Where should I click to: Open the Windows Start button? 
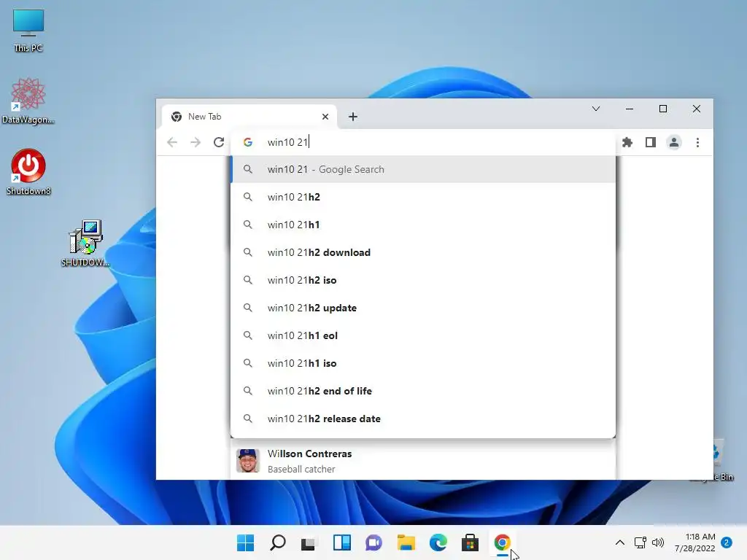coord(245,542)
